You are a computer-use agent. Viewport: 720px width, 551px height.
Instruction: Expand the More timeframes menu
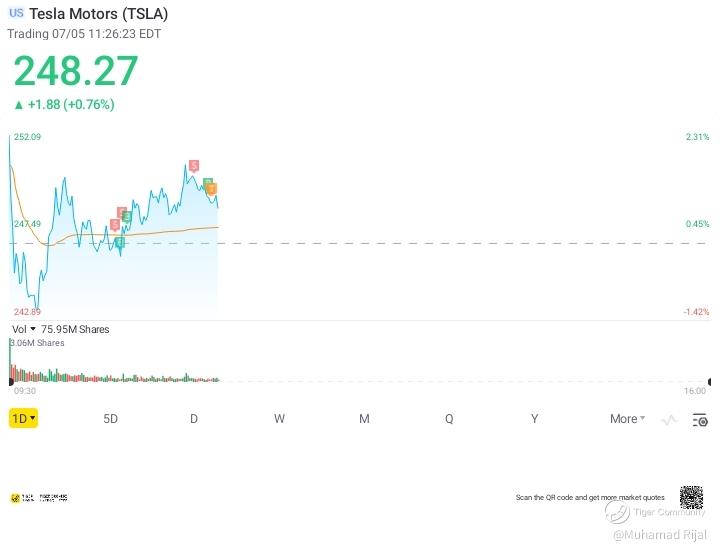click(x=627, y=419)
